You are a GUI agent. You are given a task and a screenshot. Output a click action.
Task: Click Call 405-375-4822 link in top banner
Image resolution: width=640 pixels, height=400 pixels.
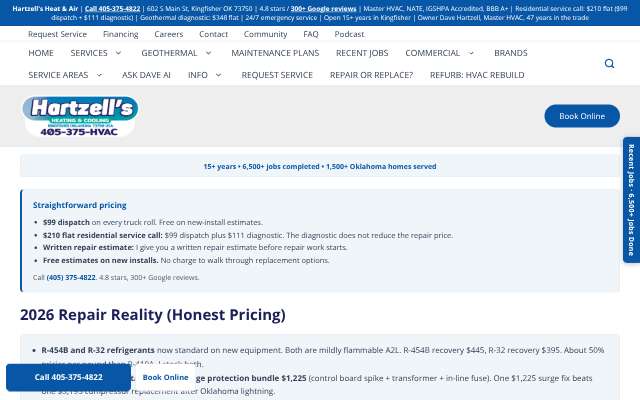[x=112, y=9]
